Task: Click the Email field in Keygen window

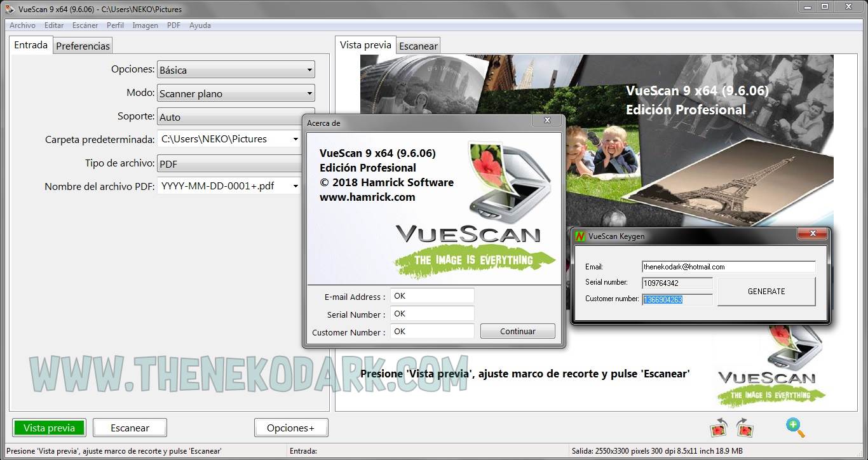Action: [x=728, y=267]
